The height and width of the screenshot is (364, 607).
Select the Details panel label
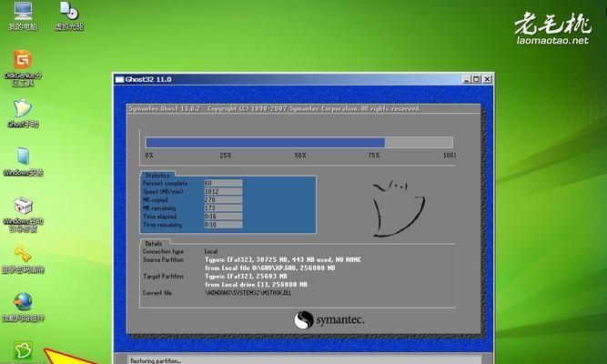(x=154, y=244)
